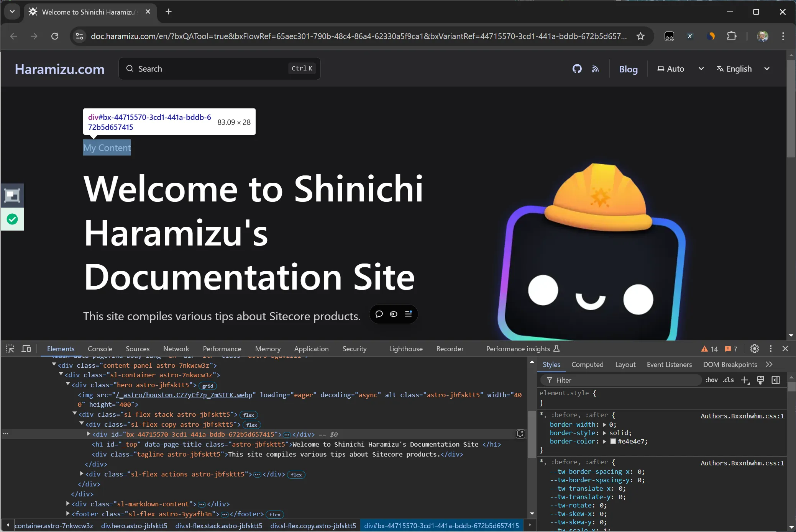Click the RSS feed icon

[595, 68]
